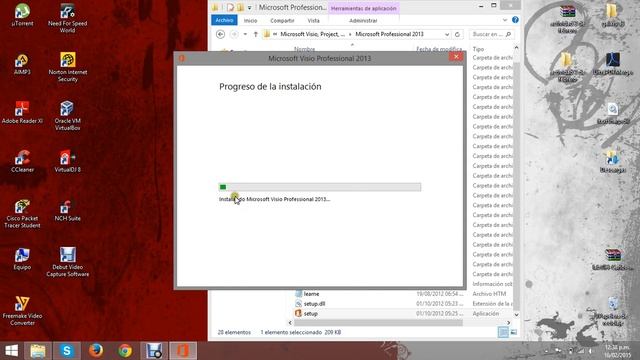Select the Office installer taskbar icon

pos(183,351)
